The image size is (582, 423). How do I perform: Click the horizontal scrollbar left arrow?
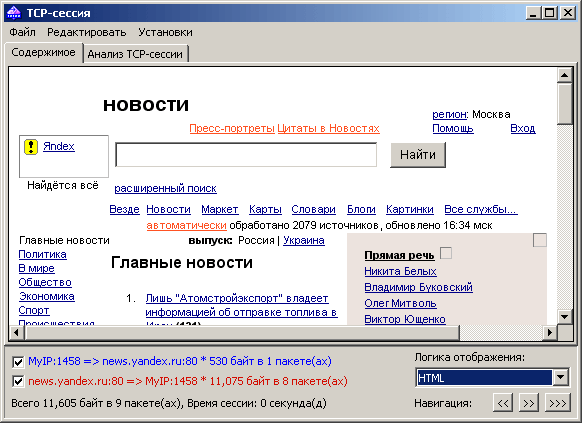tap(16, 333)
